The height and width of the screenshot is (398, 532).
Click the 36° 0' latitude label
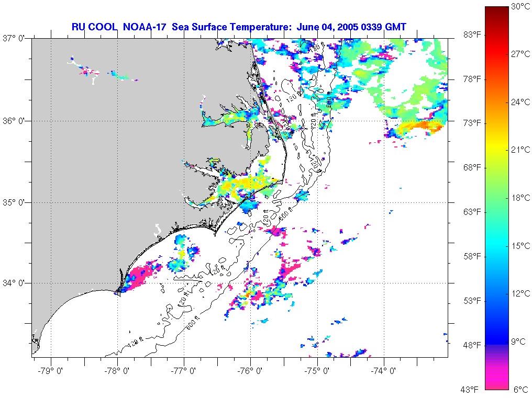click(x=14, y=121)
